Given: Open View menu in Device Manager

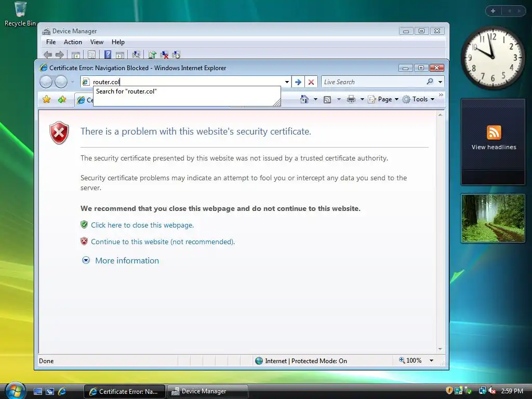Looking at the screenshot, I should click(x=97, y=42).
